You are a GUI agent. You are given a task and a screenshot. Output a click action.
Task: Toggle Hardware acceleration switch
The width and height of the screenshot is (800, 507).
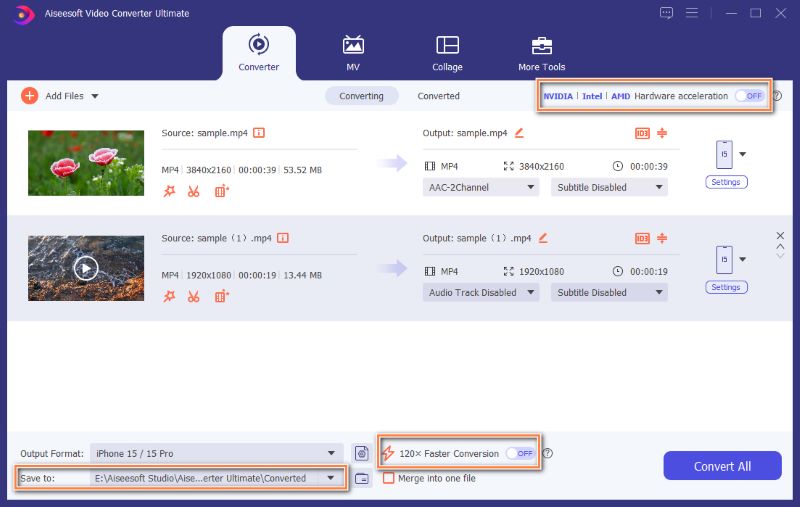tap(749, 95)
